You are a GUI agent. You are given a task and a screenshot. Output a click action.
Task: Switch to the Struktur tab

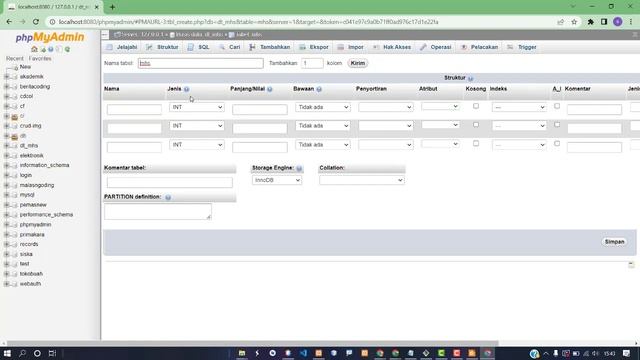(x=162, y=47)
